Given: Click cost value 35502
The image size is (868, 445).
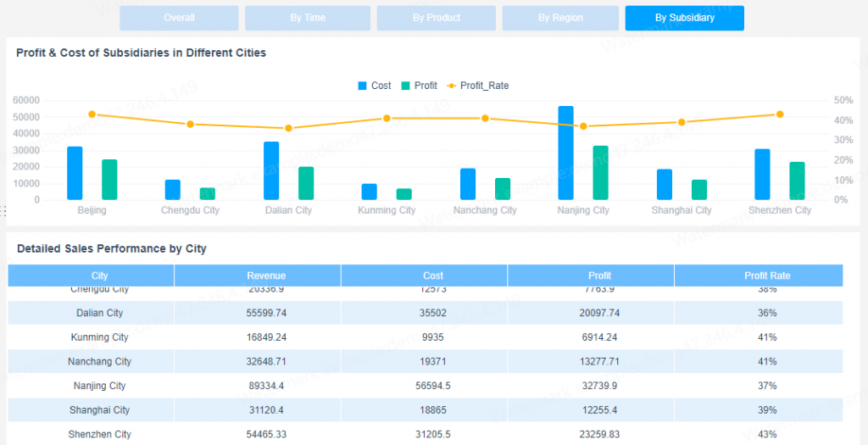Looking at the screenshot, I should 433,313.
